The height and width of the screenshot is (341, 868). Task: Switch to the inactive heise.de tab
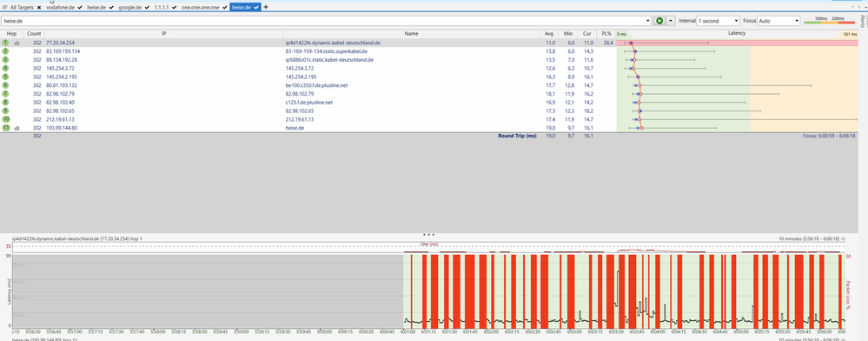point(96,7)
